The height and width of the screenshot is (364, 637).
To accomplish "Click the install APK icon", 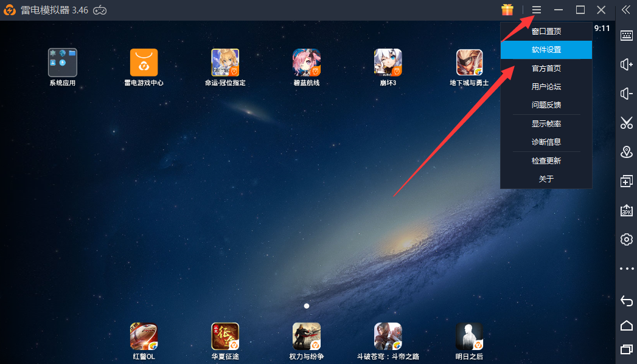I will coord(626,210).
